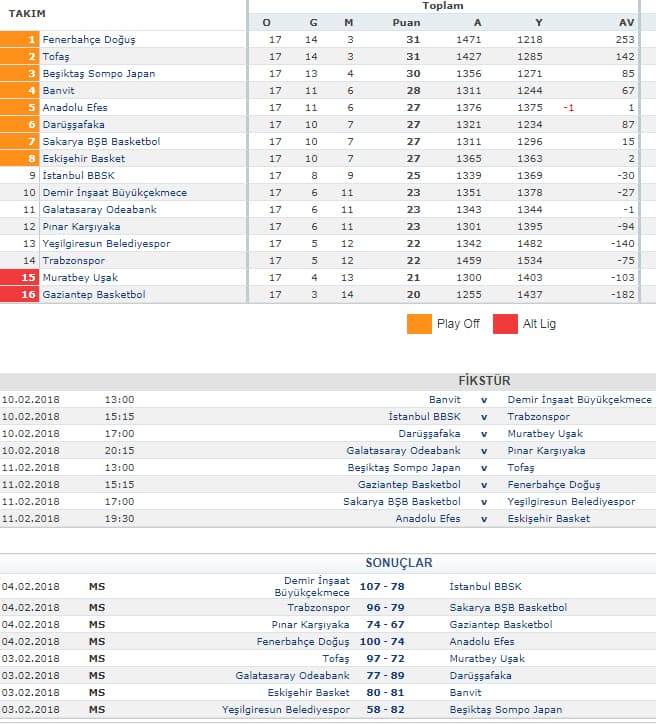Open Tofaş in the 11.02.2018 fixture
Screen dimensions: 656x724
(x=521, y=468)
